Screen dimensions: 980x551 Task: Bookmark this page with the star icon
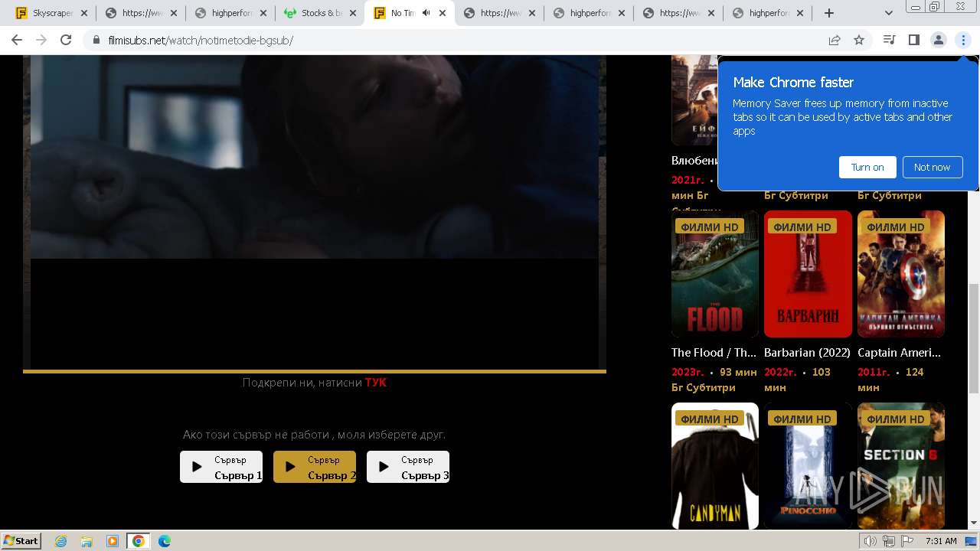(859, 40)
